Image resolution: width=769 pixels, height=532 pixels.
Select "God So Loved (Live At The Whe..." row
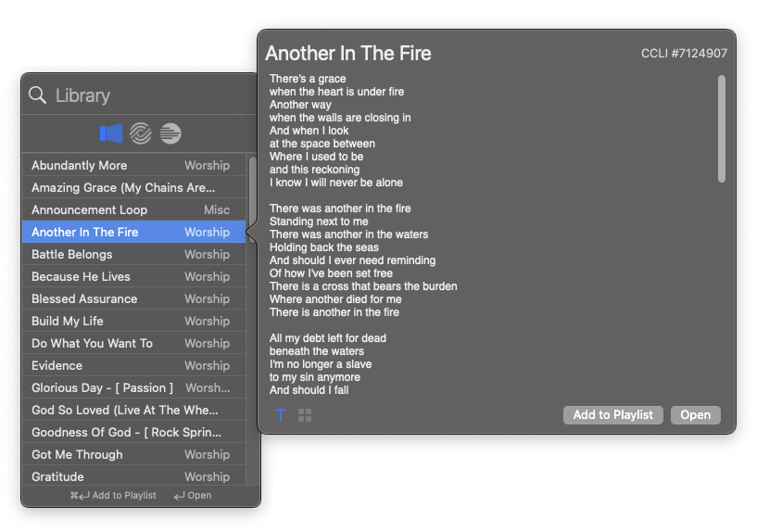[133, 411]
